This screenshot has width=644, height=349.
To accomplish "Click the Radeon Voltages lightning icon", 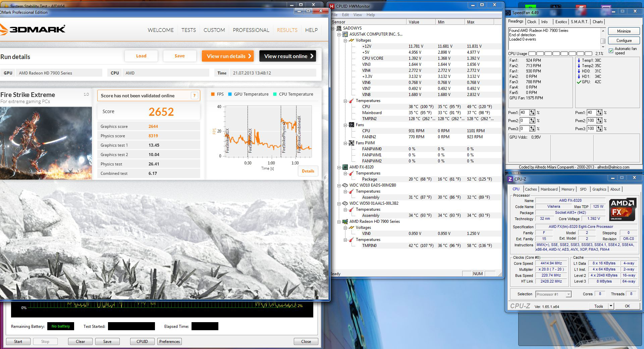I will [x=351, y=228].
